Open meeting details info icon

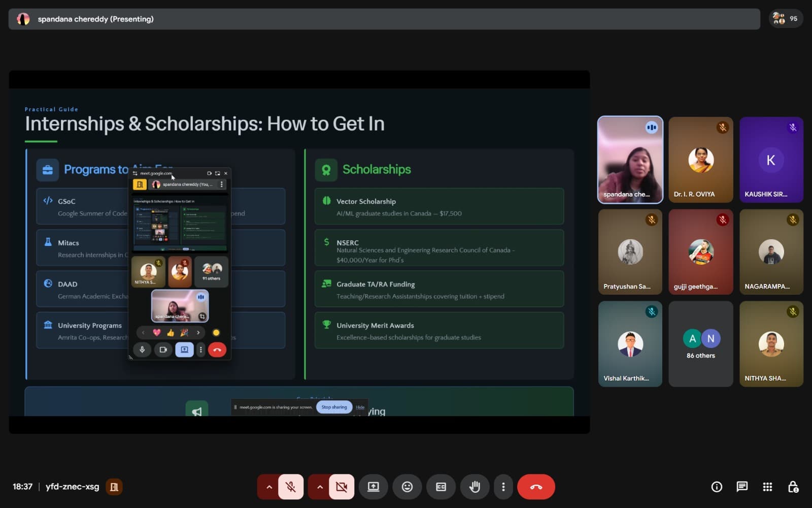[717, 487]
